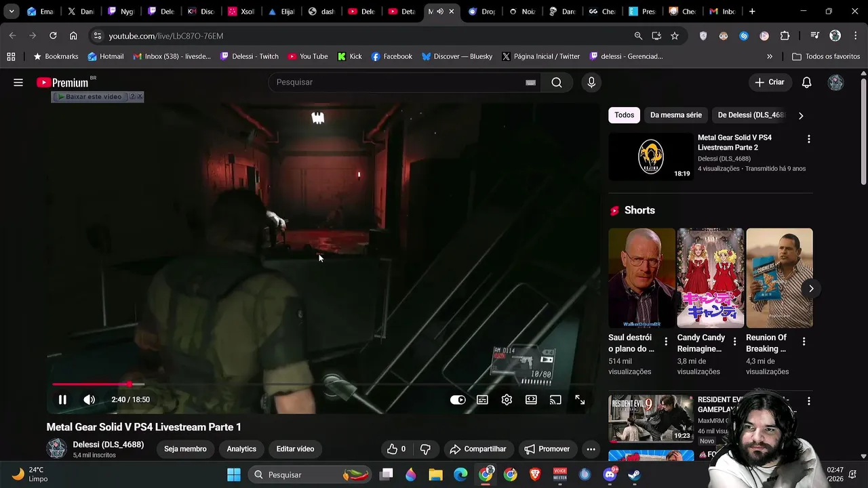Select the De Delessi (DLS_4688) filter chip

(751, 115)
